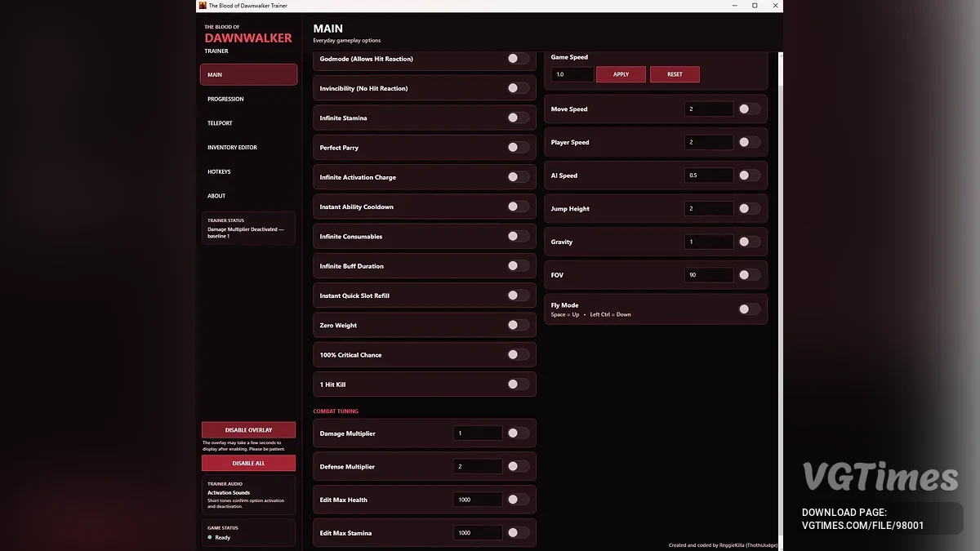The width and height of the screenshot is (980, 551).
Task: Toggle Edit Max Health switch
Action: [518, 500]
